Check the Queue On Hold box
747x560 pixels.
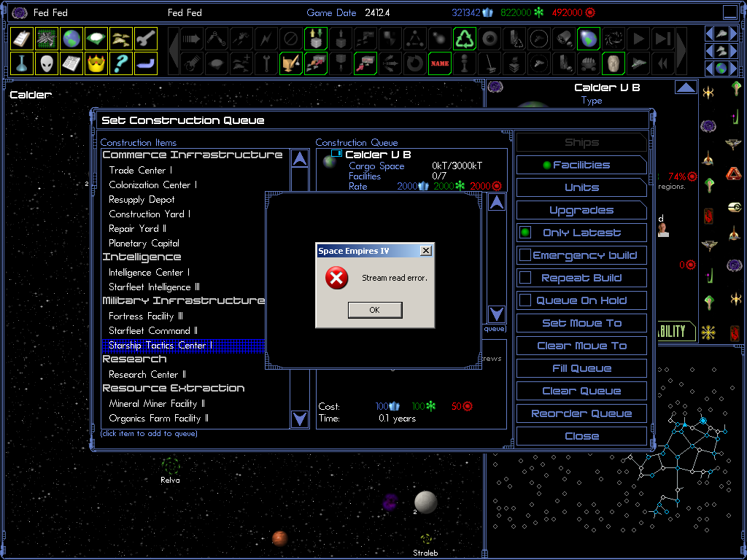(x=525, y=301)
